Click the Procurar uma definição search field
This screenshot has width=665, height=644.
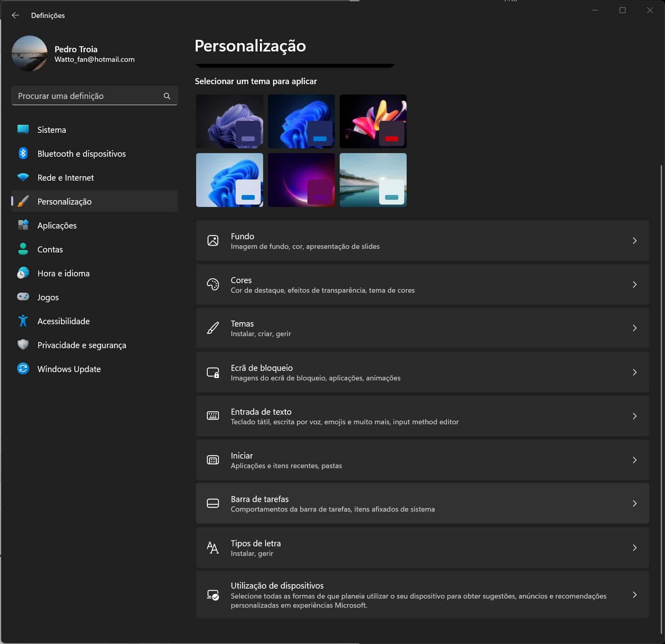[x=94, y=96]
